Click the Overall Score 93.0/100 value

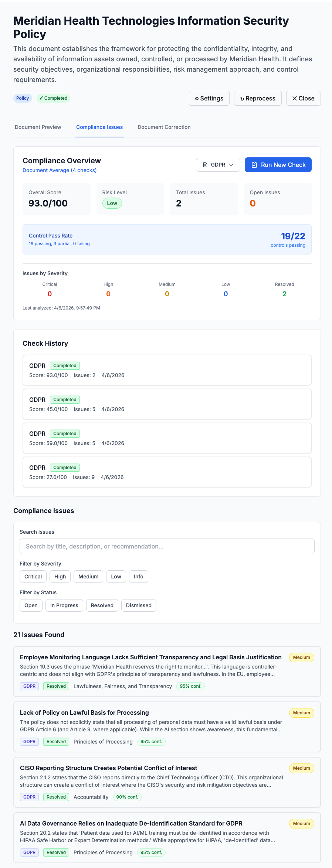[x=48, y=203]
